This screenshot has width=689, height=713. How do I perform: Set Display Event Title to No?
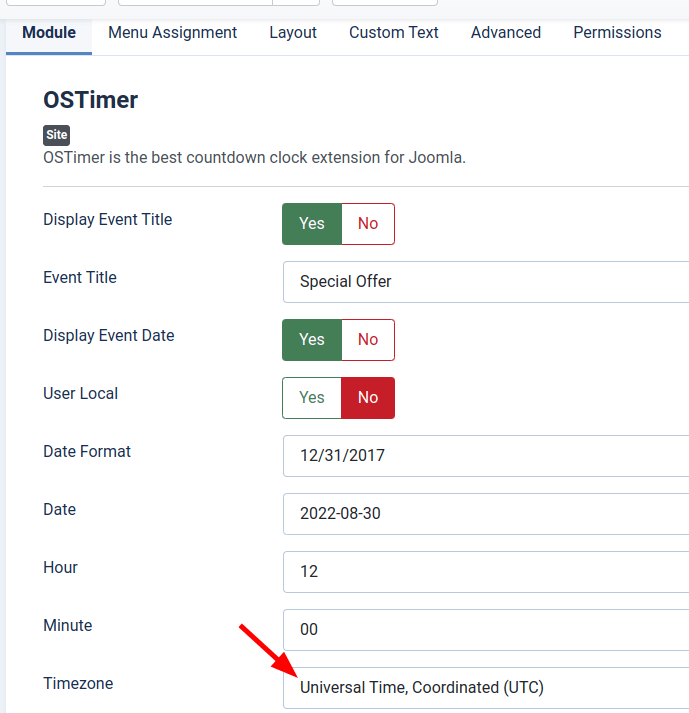[x=368, y=224]
